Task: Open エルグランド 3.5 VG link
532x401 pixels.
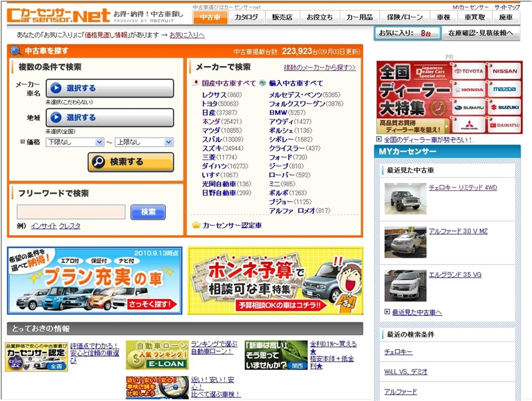Action: [x=455, y=275]
